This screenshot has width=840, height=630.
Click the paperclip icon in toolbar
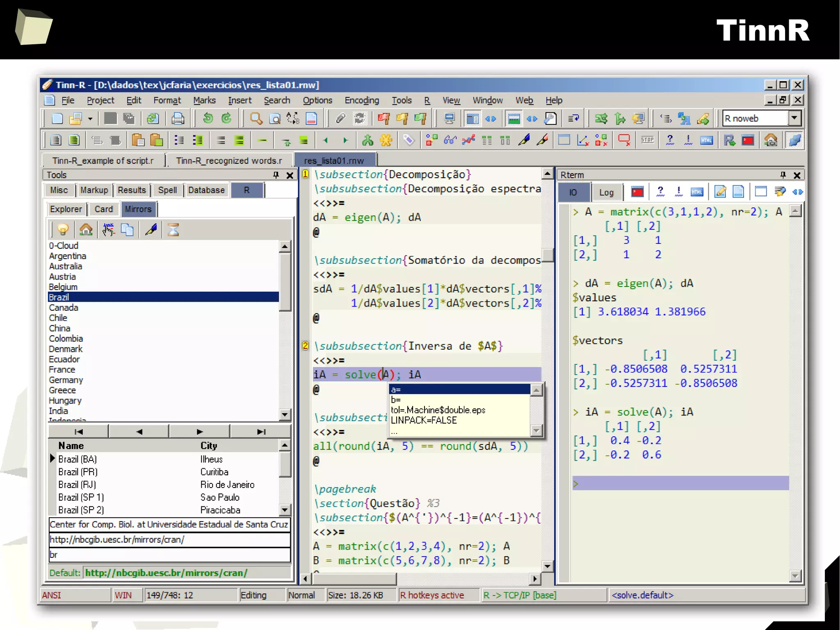(340, 119)
